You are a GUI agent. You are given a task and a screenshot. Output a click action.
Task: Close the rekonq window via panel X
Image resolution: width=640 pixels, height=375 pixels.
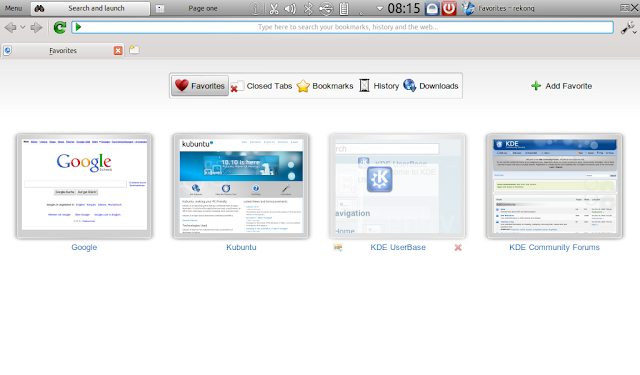(635, 8)
